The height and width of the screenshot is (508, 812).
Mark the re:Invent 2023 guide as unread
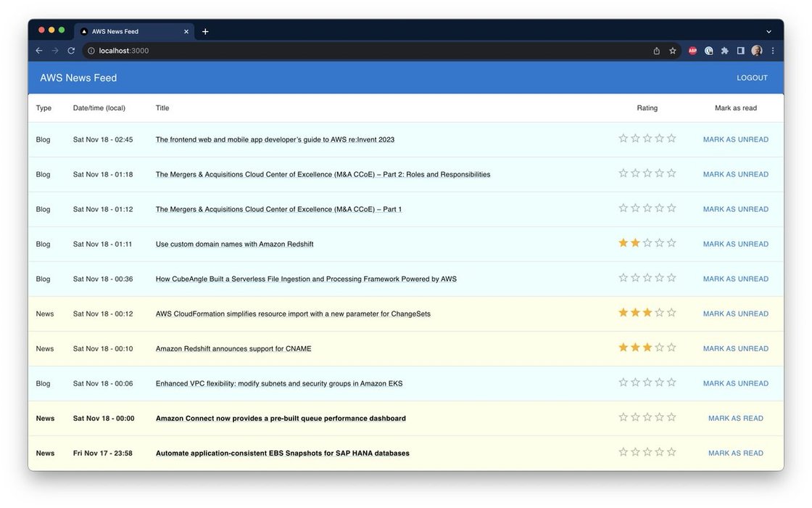[735, 140]
